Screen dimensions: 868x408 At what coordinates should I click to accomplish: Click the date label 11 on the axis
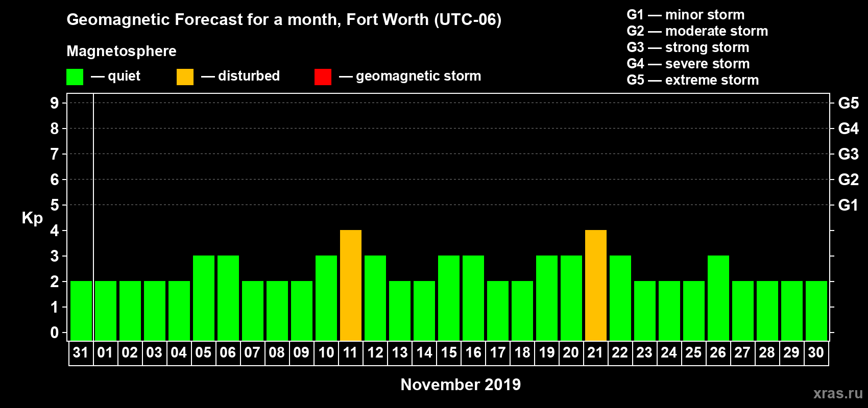(x=350, y=352)
